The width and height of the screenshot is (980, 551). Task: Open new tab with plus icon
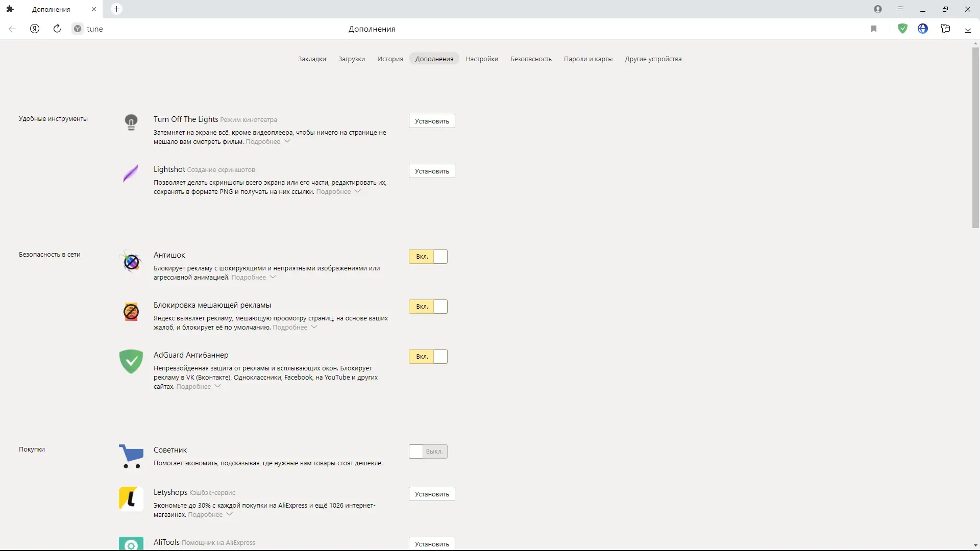click(x=116, y=9)
